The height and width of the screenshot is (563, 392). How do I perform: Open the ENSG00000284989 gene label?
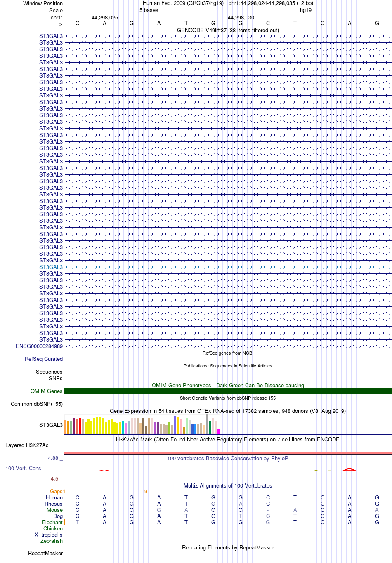tap(39, 346)
